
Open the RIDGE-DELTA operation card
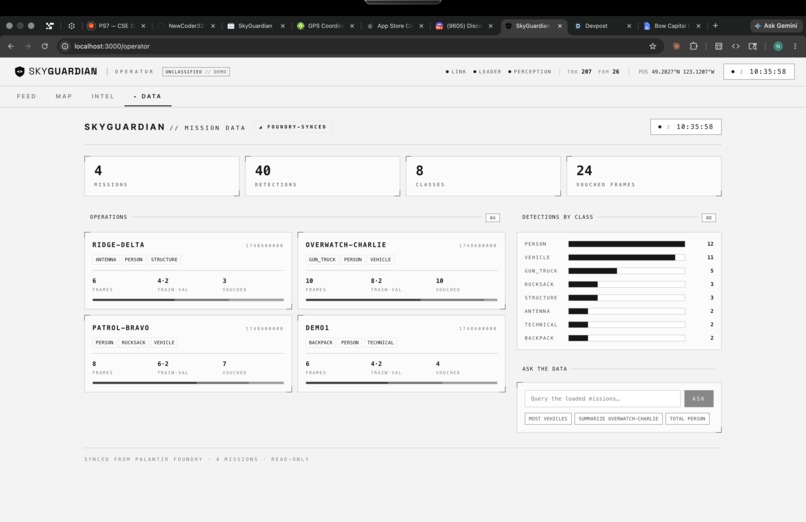click(x=188, y=271)
